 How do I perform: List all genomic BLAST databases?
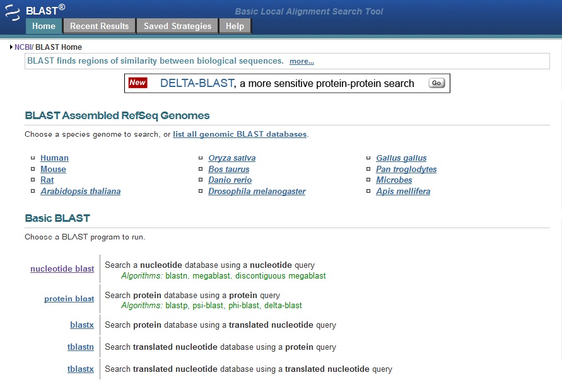[x=240, y=134]
